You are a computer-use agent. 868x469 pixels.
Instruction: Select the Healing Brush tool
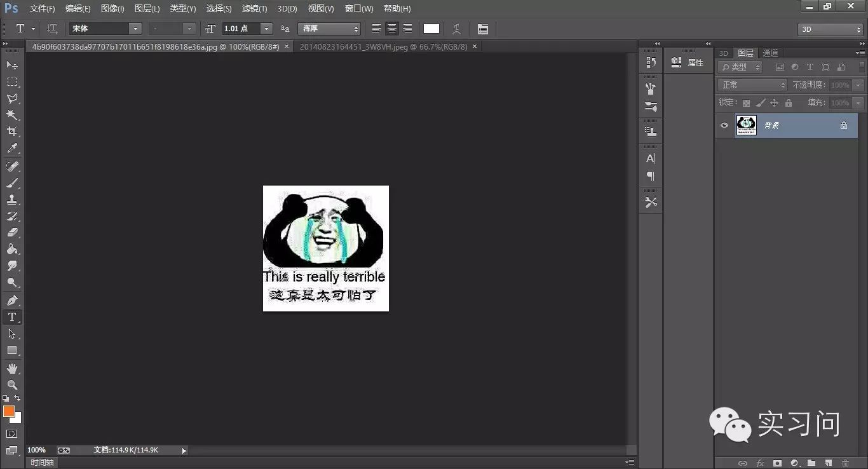[12, 166]
